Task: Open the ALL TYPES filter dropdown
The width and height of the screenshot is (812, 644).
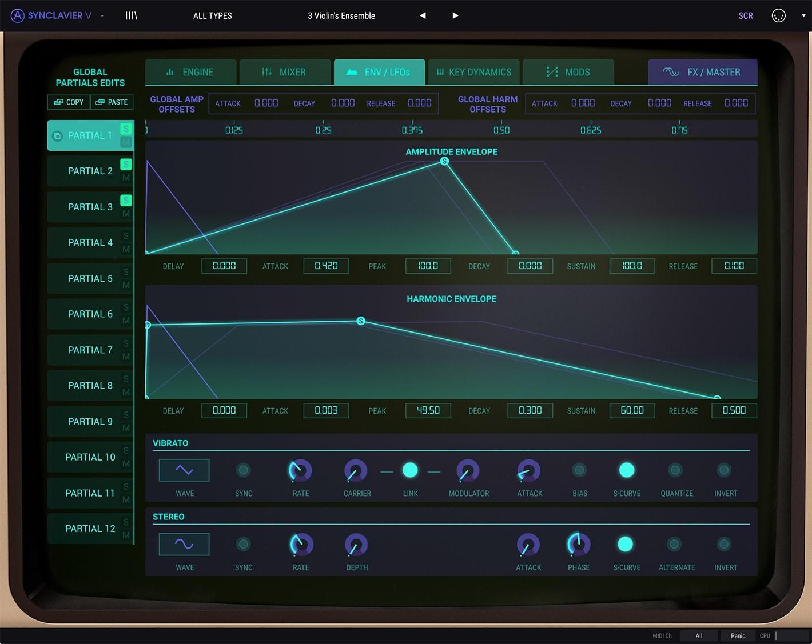Action: click(212, 15)
